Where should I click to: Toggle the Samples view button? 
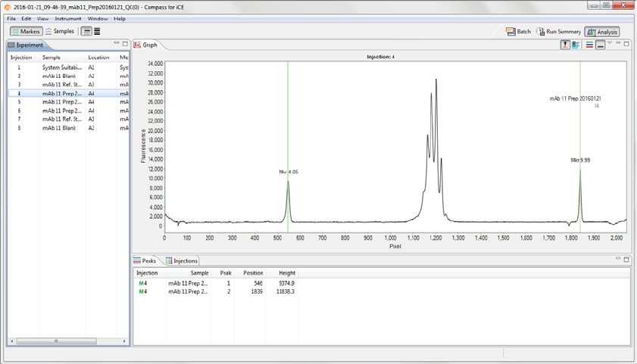click(59, 32)
